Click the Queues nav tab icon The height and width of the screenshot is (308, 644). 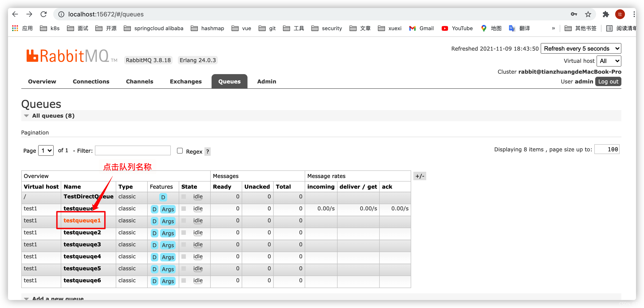point(229,81)
